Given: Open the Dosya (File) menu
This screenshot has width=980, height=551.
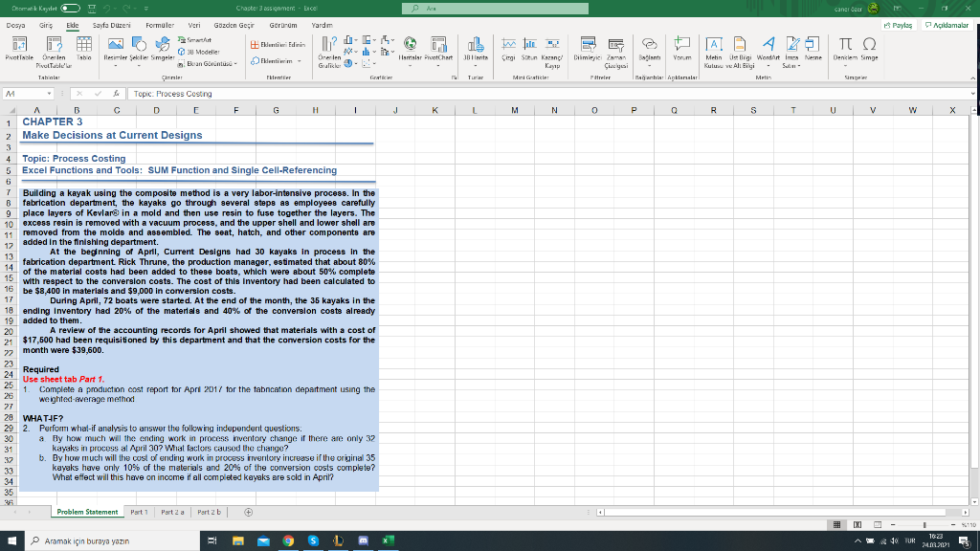Looking at the screenshot, I should pyautogui.click(x=15, y=26).
